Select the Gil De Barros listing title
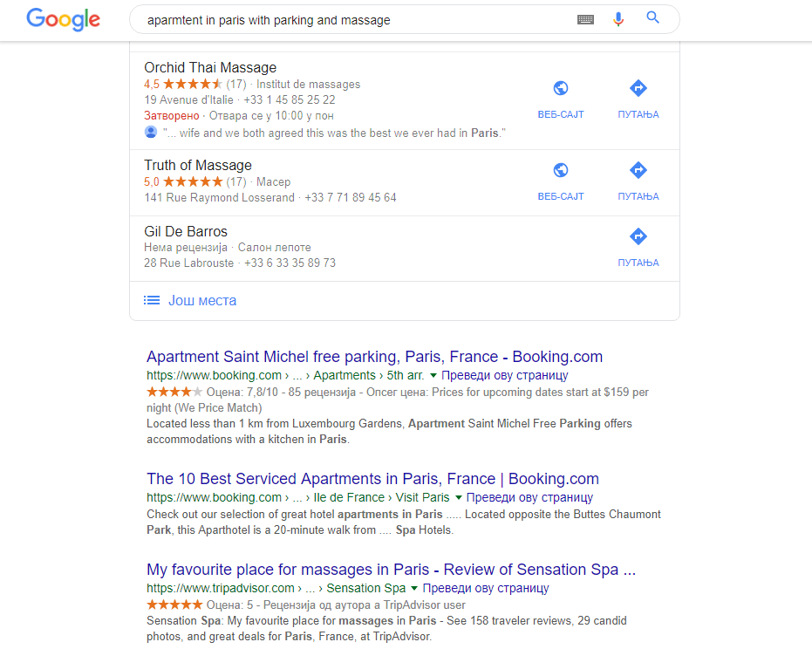The height and width of the screenshot is (649, 812). click(186, 232)
